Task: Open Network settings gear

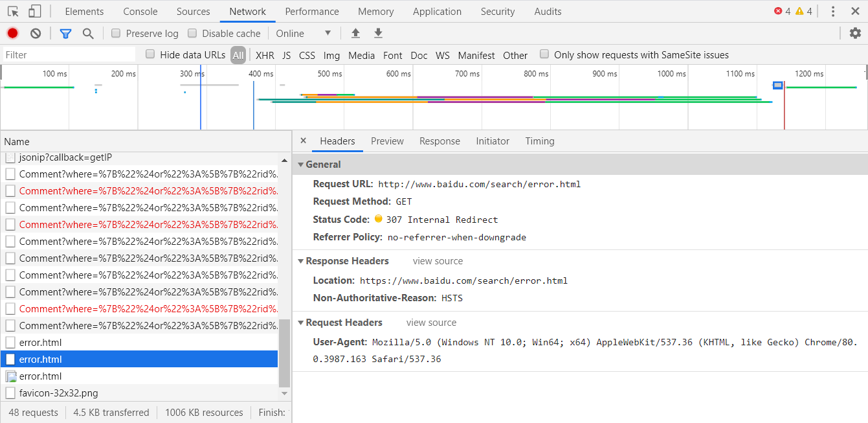Action: 855,33
